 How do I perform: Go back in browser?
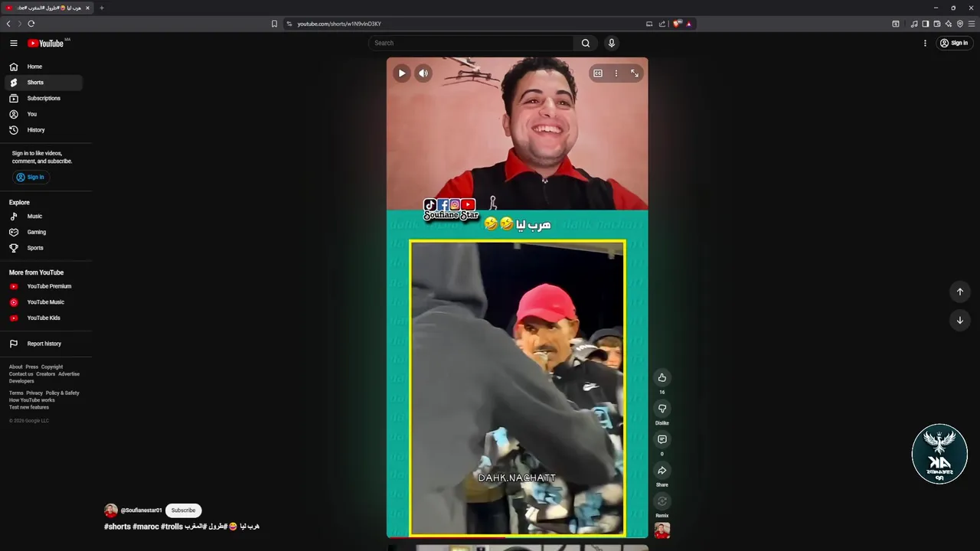[8, 24]
